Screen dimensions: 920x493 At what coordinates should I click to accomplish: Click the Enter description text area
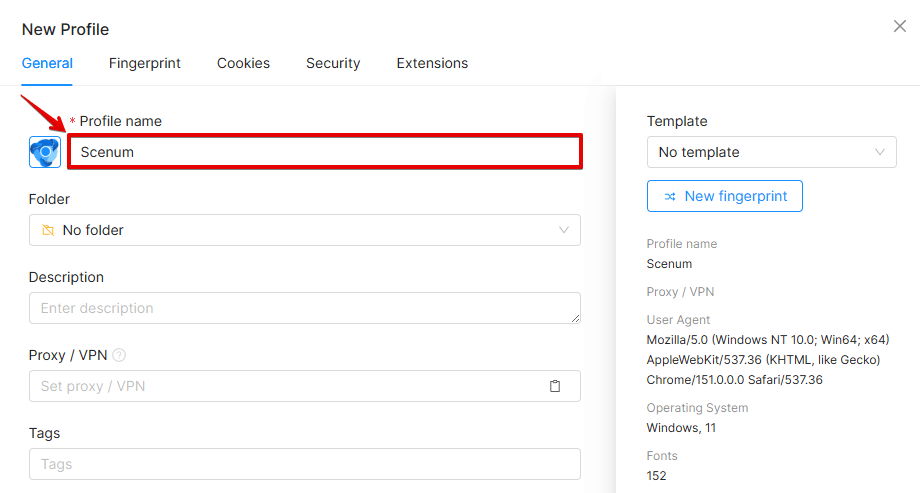point(305,308)
